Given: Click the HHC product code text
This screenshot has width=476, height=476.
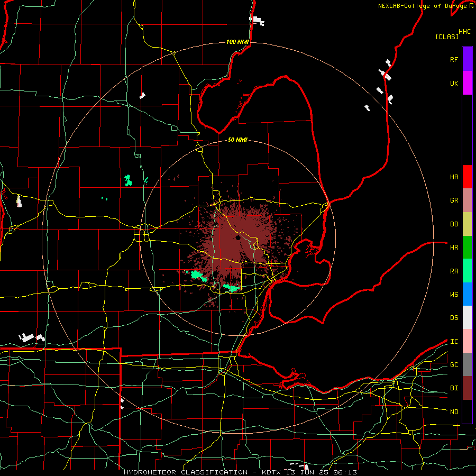Looking at the screenshot, I should pos(465,32).
